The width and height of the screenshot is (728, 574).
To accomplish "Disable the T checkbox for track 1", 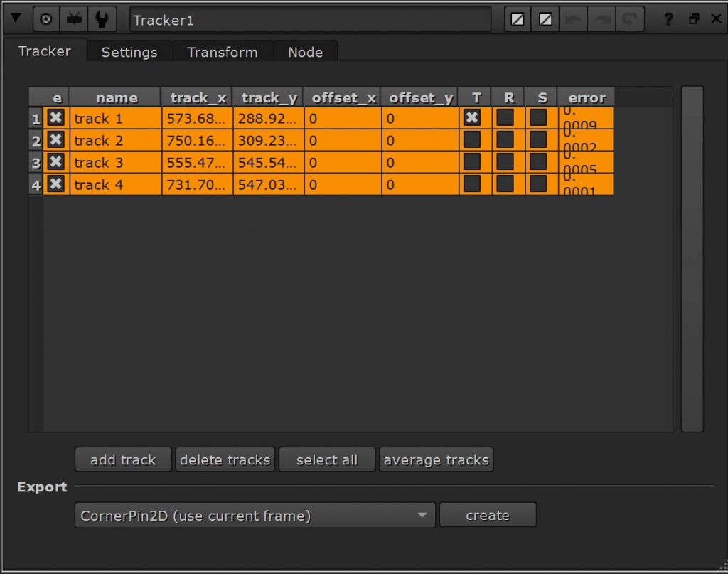I will pos(471,118).
